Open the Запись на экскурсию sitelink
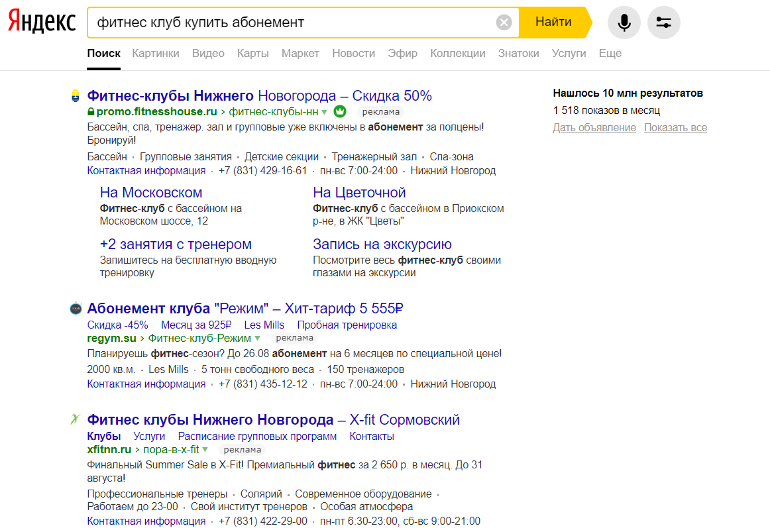The width and height of the screenshot is (770, 532). pos(382,244)
